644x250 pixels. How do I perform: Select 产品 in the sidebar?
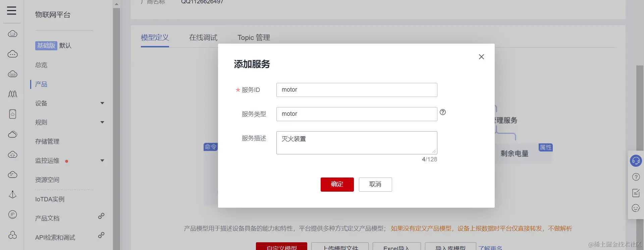(41, 84)
